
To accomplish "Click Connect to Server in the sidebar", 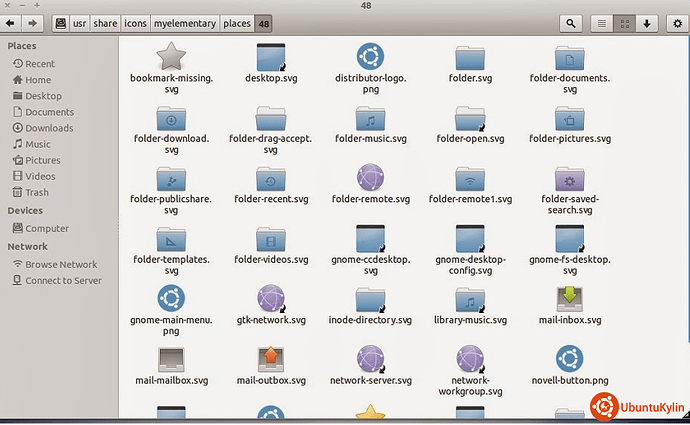I will (63, 280).
